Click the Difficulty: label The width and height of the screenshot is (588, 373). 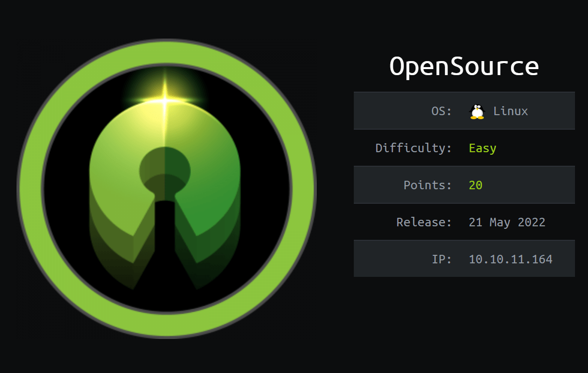413,148
